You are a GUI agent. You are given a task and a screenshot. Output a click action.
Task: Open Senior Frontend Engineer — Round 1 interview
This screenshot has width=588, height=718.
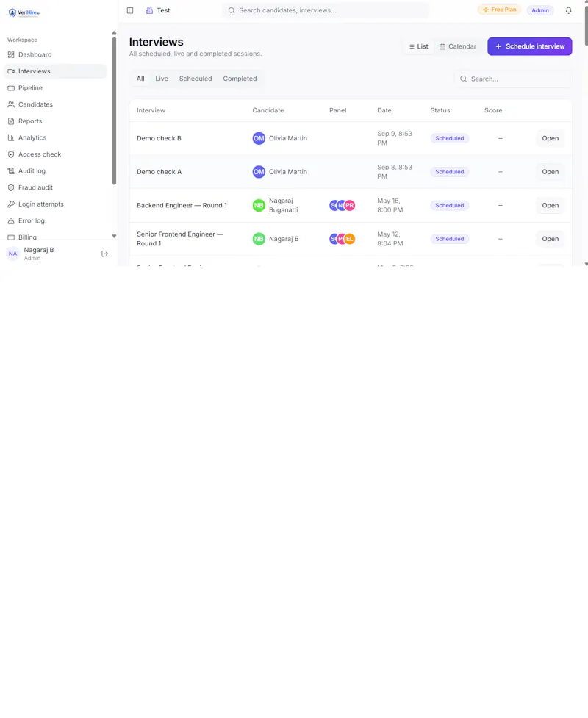550,239
